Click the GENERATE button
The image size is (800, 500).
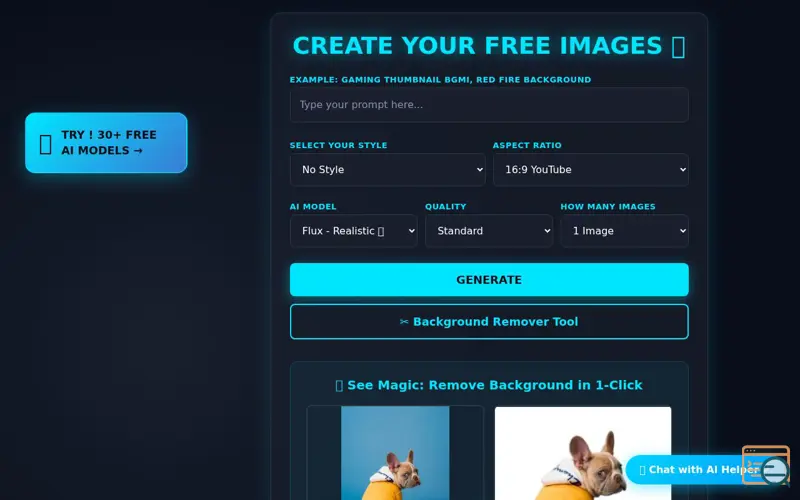point(489,280)
